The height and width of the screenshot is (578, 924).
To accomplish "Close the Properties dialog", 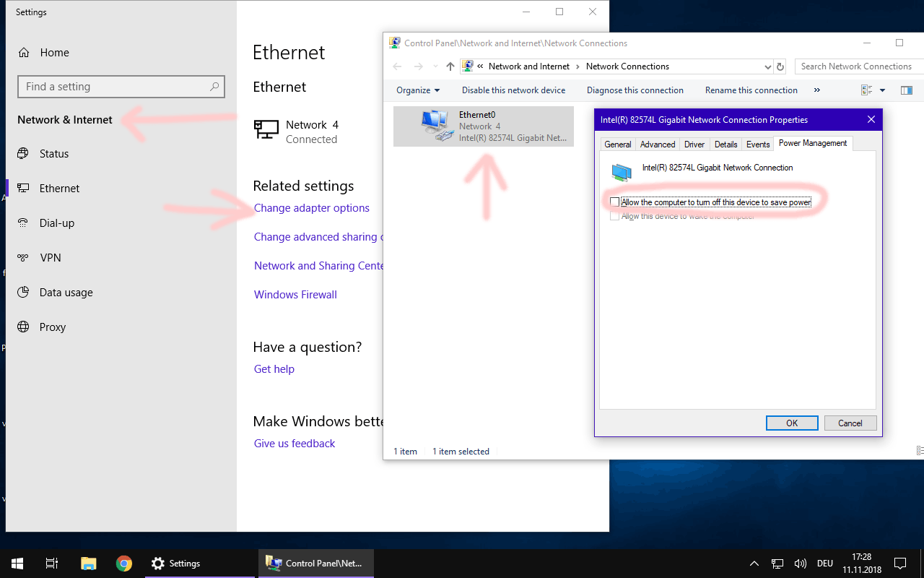I will pos(871,120).
